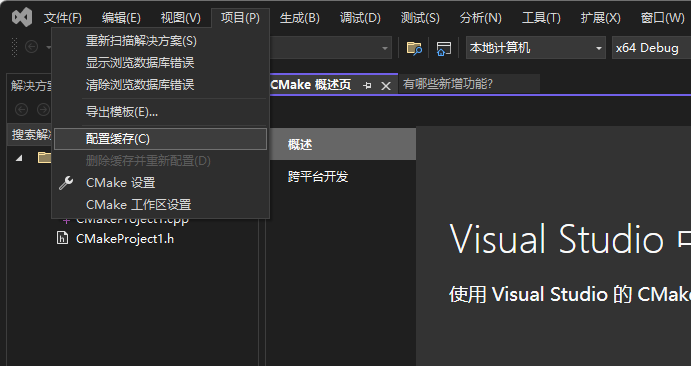Open the x64 Debug configuration dropdown
691x366 pixels.
[651, 48]
